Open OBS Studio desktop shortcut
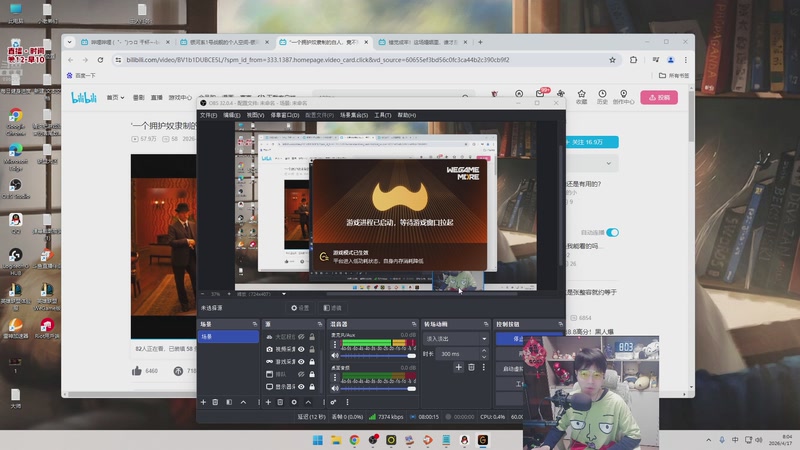Screen dimensions: 800x450 point(15,188)
